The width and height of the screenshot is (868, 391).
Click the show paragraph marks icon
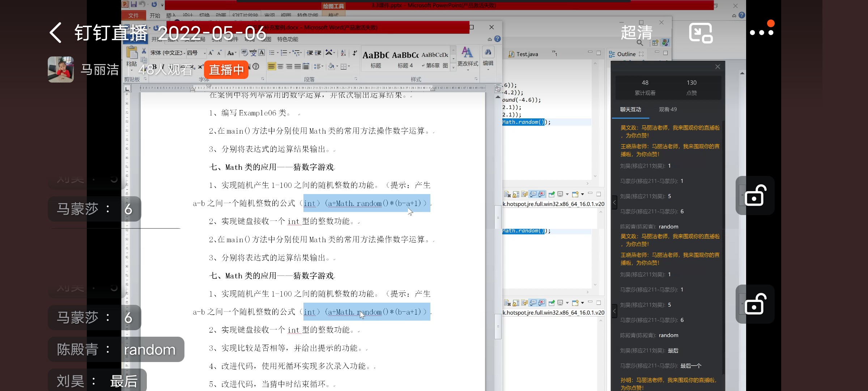click(x=355, y=53)
